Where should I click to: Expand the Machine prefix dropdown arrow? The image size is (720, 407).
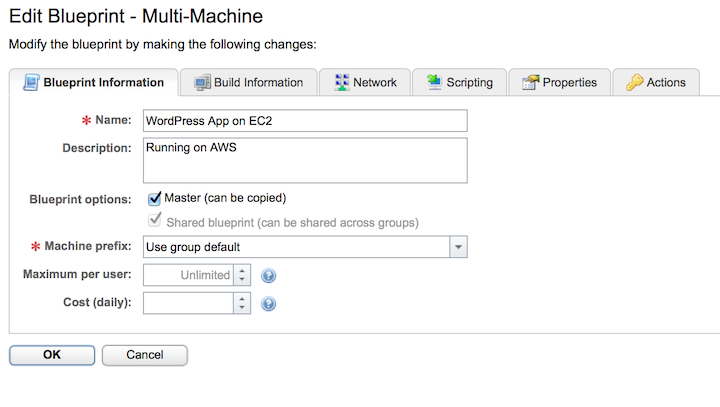tap(457, 247)
